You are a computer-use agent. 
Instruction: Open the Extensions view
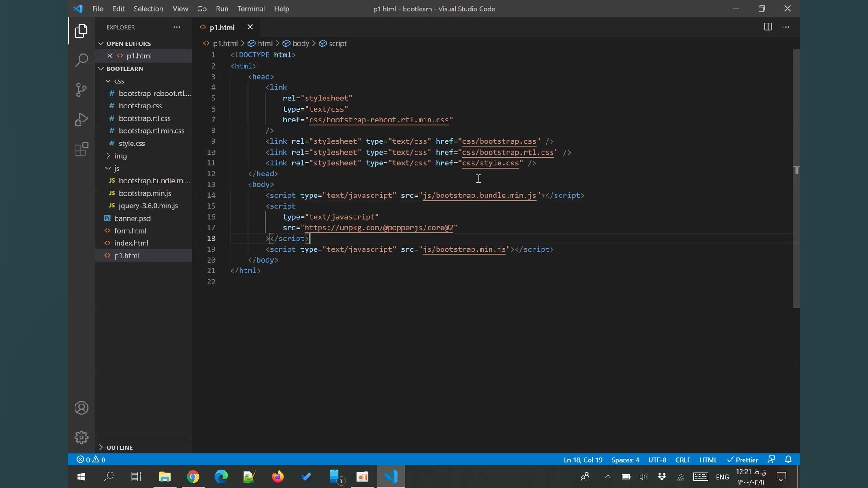81,150
